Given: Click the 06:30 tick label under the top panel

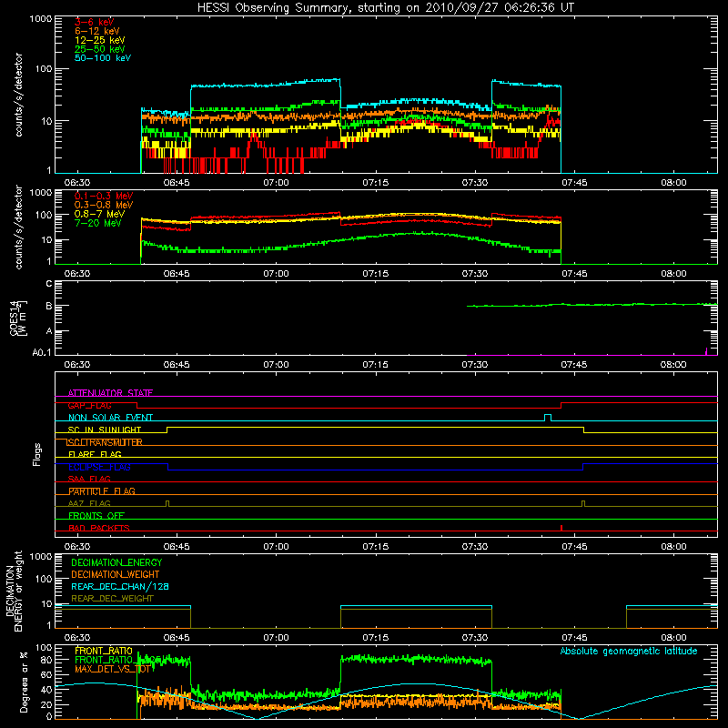Looking at the screenshot, I should pos(77,183).
